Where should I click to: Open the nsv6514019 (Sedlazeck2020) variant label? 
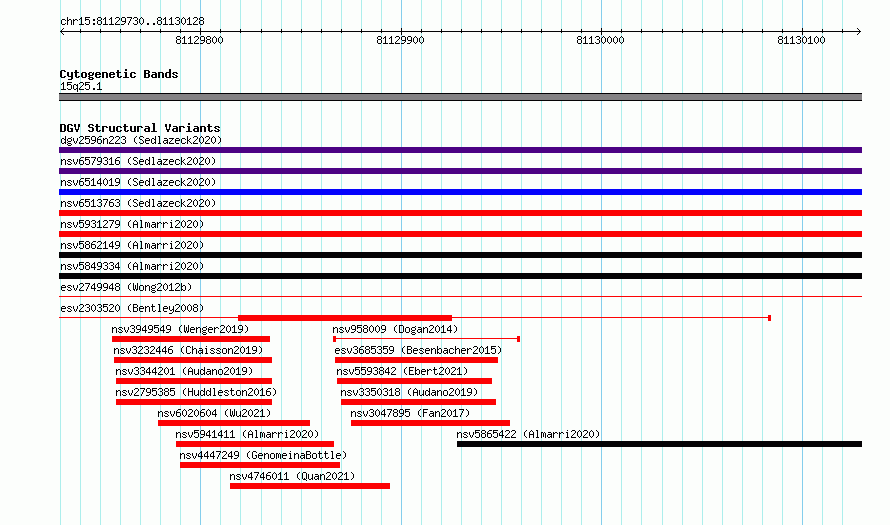(x=138, y=182)
